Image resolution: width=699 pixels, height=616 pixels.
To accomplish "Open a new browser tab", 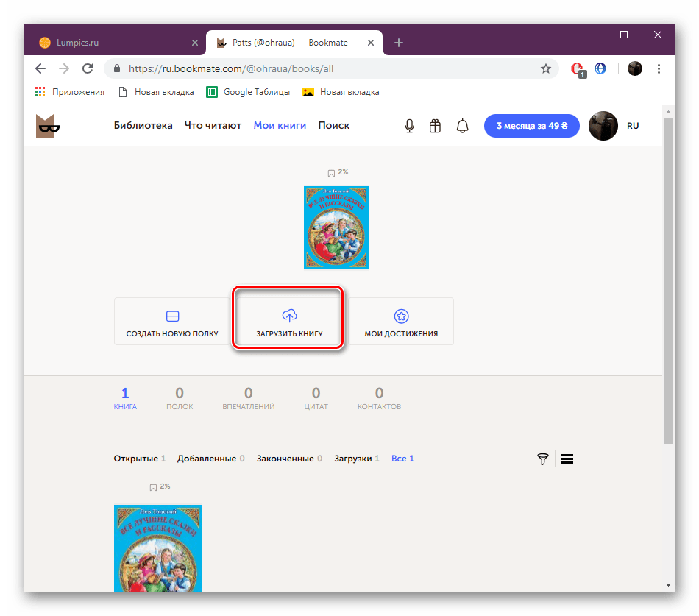I will click(x=399, y=43).
